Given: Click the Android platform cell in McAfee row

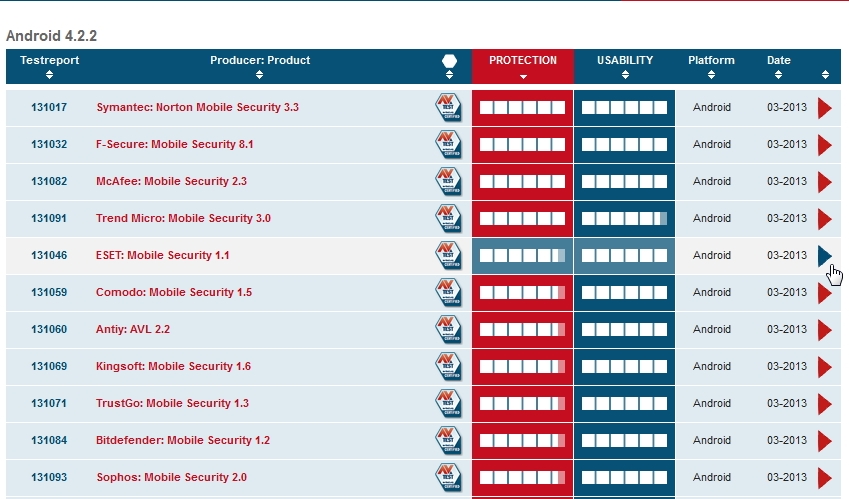Looking at the screenshot, I should coord(711,181).
